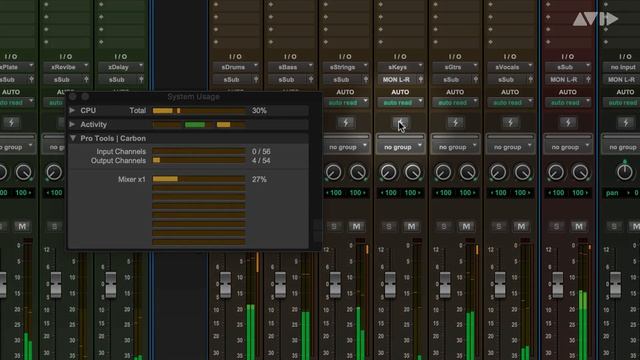
Task: Open sDrums input path selector
Action: tap(236, 67)
